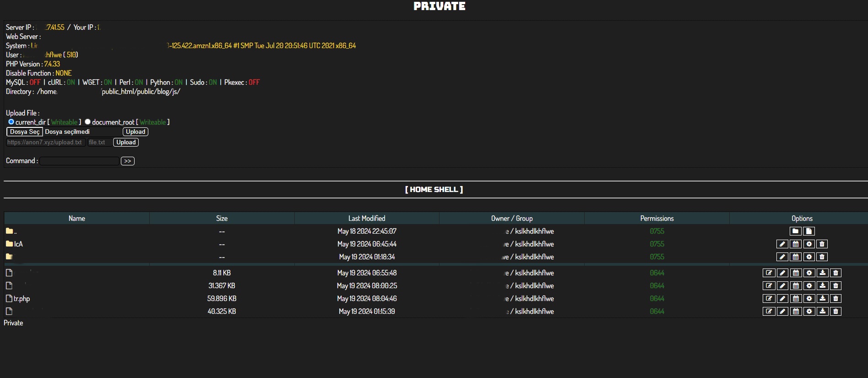868x378 pixels.
Task: Open the tr.php file name
Action: (x=22, y=299)
